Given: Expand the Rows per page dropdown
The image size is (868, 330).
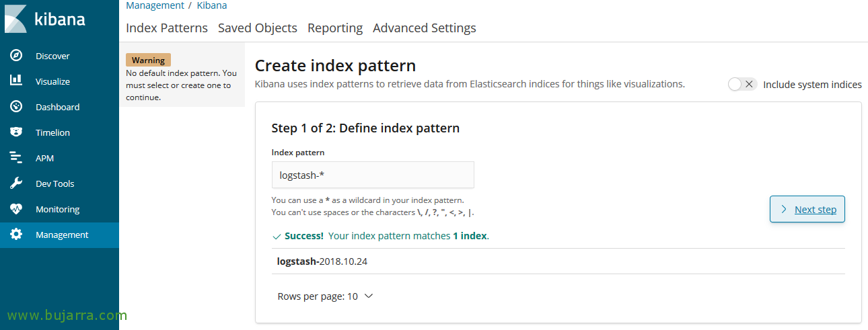Looking at the screenshot, I should pyautogui.click(x=324, y=296).
